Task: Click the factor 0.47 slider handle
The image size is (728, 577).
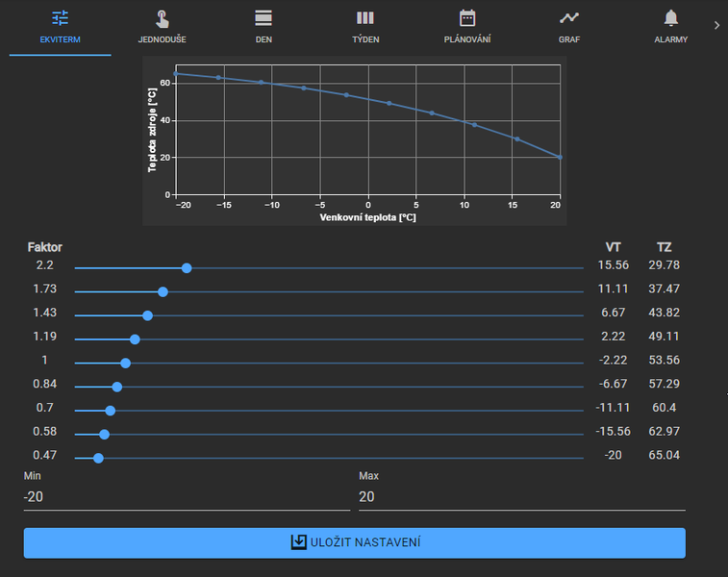Action: (98, 458)
